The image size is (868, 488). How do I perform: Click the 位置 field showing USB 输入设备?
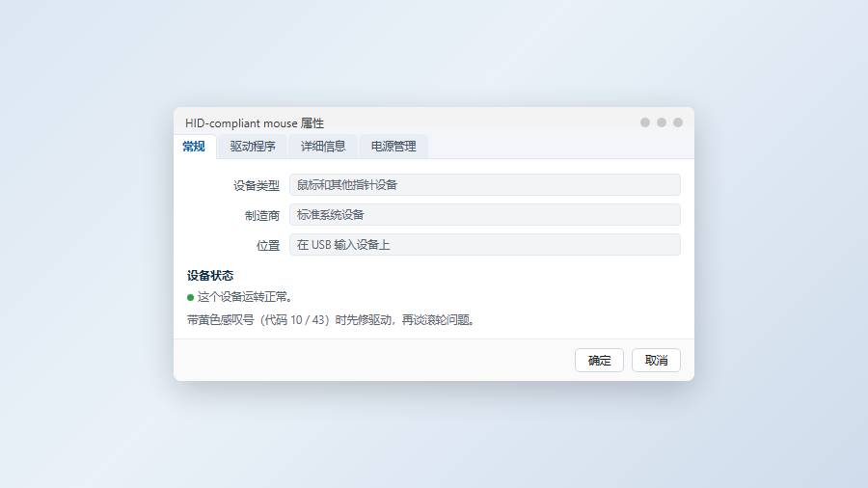tap(485, 245)
